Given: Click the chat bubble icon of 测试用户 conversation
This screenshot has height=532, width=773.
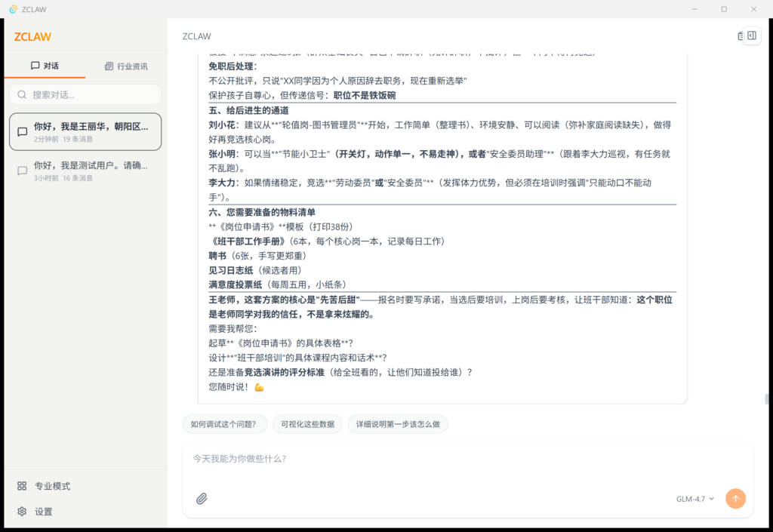Looking at the screenshot, I should pyautogui.click(x=23, y=171).
